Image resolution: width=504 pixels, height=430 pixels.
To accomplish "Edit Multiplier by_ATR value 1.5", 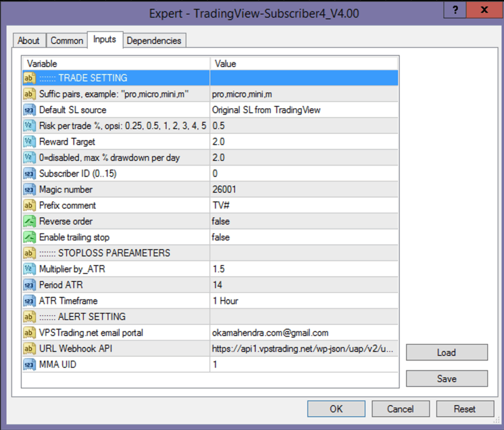I will [x=304, y=269].
